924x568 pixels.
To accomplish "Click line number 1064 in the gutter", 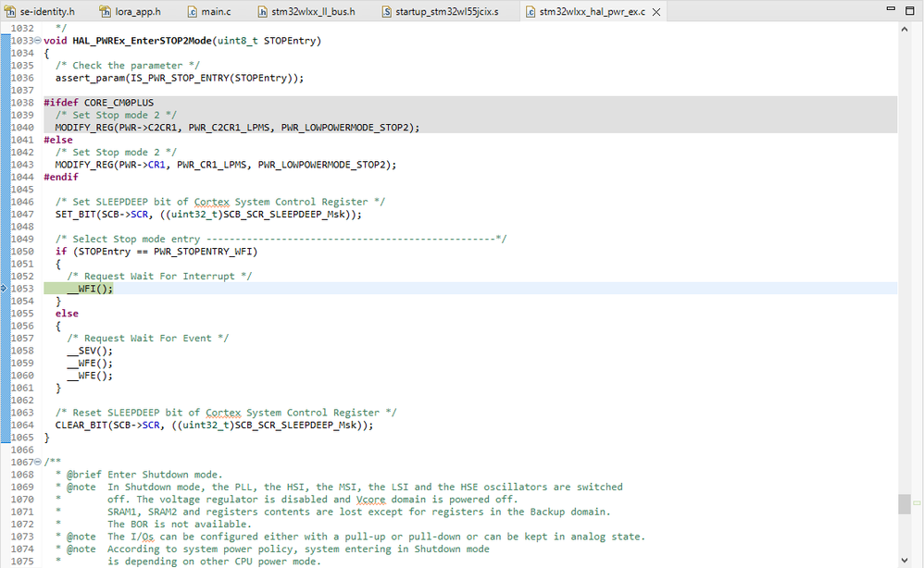I will point(22,425).
